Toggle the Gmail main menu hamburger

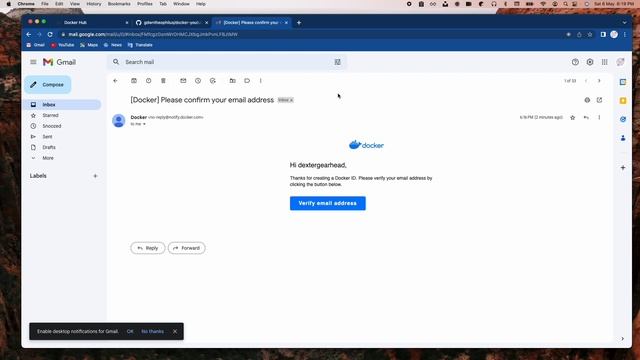click(x=33, y=62)
